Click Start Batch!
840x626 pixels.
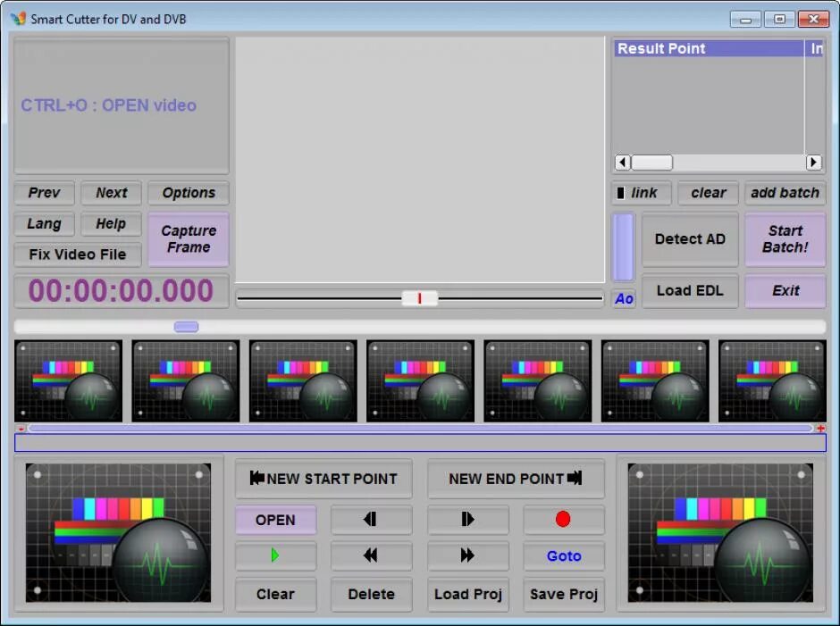point(785,238)
